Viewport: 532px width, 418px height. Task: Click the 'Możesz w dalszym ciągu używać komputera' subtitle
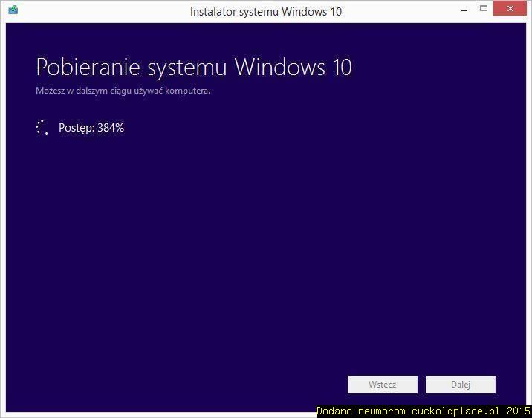(x=123, y=91)
